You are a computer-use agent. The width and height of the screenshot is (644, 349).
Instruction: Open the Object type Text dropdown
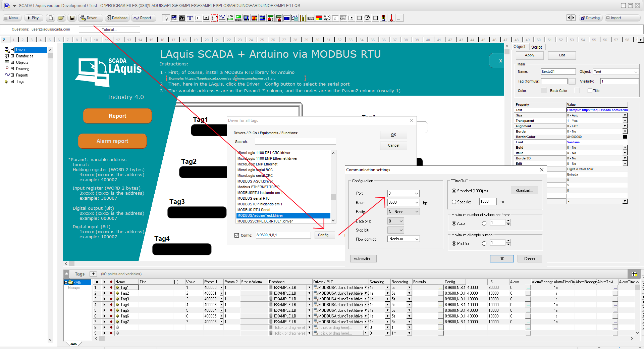click(x=636, y=72)
